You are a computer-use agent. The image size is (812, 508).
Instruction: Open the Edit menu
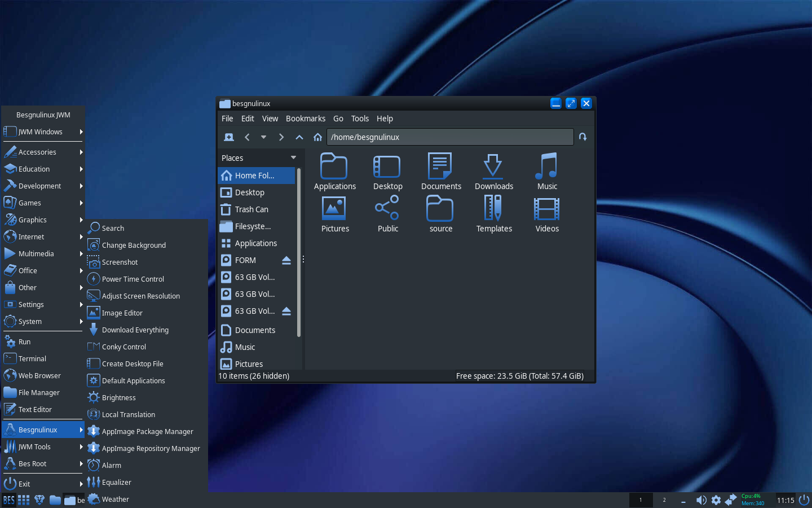(x=248, y=119)
